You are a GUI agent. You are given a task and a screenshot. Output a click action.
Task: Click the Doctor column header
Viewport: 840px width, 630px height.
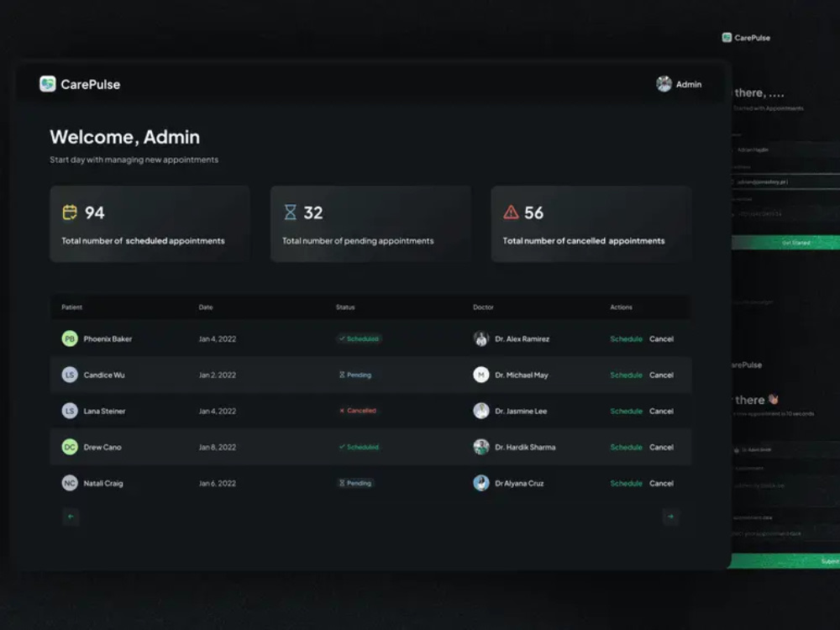point(483,307)
